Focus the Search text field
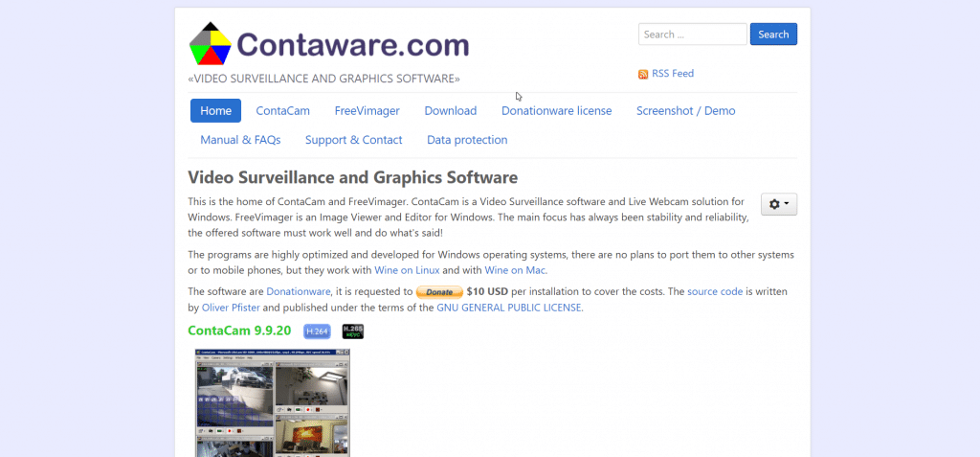The image size is (980, 457). coord(693,34)
